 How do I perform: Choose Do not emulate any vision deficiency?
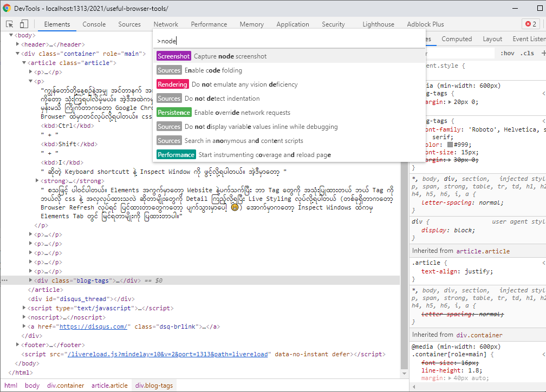click(289, 84)
